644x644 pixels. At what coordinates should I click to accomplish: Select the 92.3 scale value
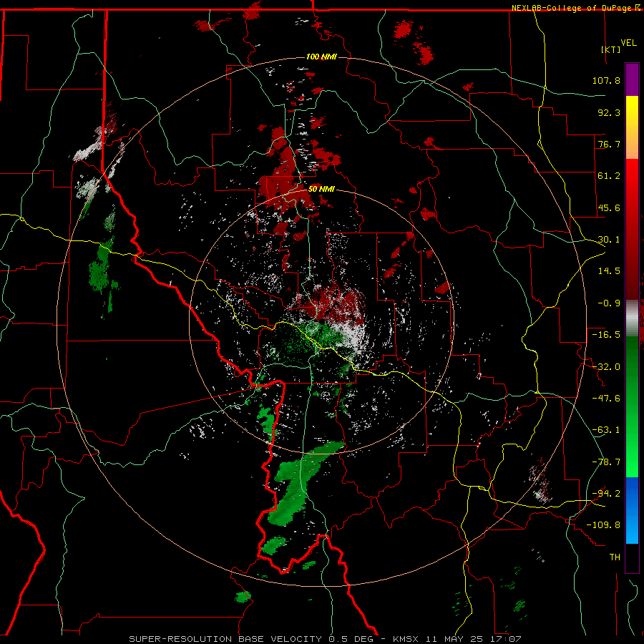point(609,112)
